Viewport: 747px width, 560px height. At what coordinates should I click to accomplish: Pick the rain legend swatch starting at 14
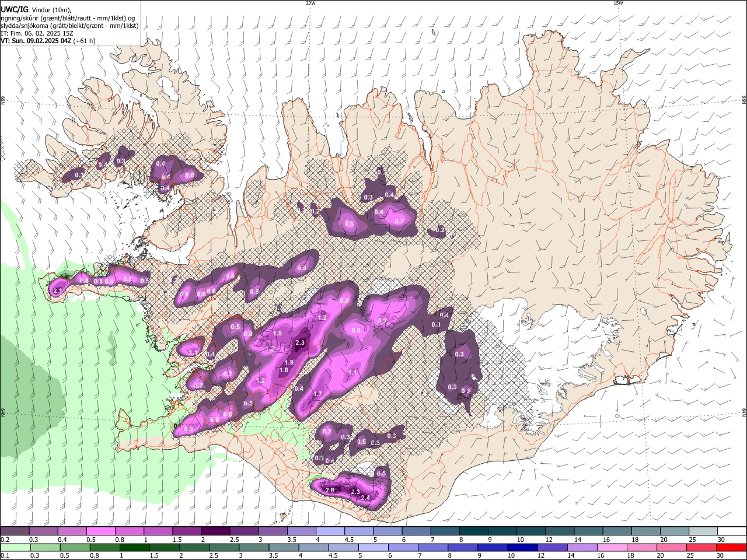click(x=583, y=548)
